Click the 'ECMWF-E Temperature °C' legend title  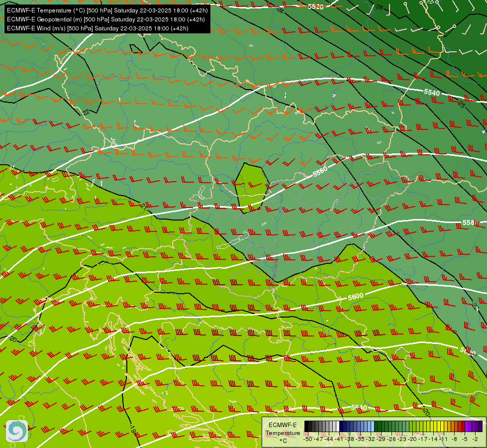pos(283,433)
